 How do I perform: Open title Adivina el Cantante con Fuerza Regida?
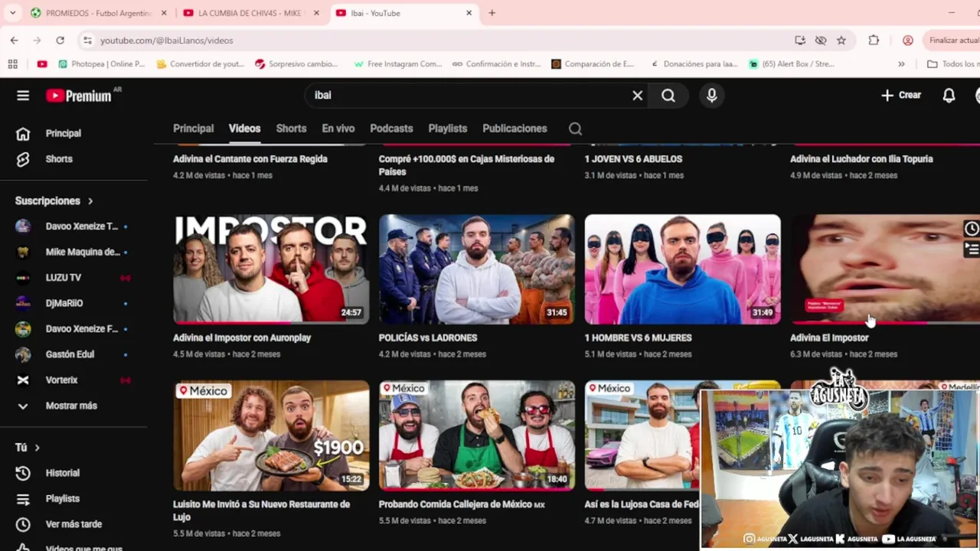tap(250, 159)
